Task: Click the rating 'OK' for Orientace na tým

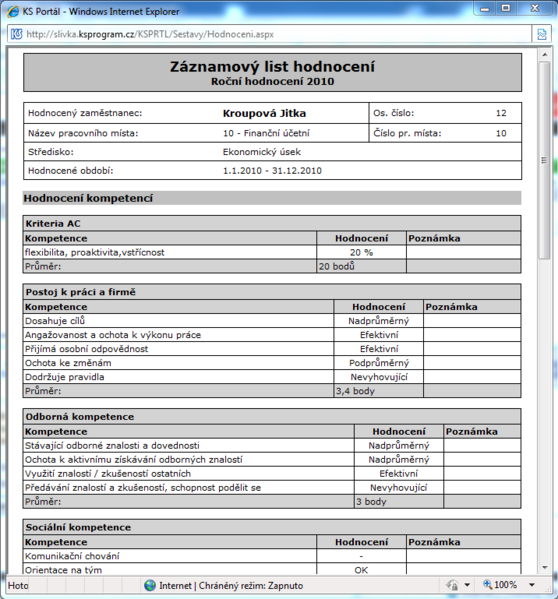Action: coord(361,570)
